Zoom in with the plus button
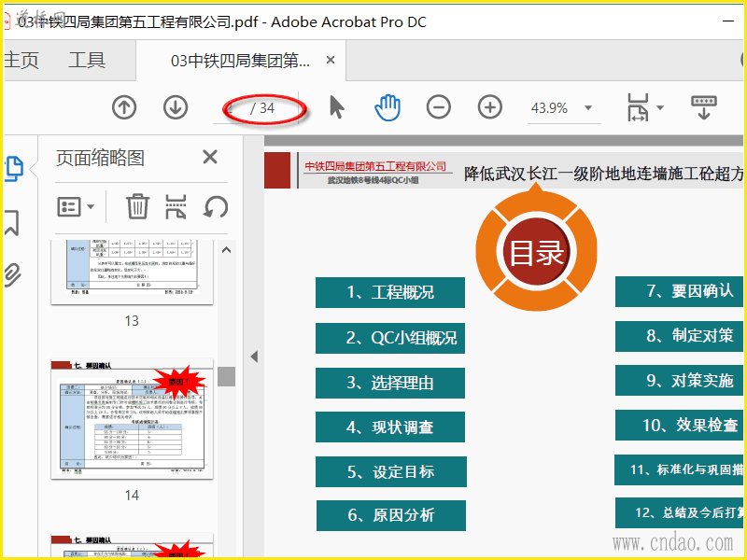The width and height of the screenshot is (747, 560). (x=489, y=107)
